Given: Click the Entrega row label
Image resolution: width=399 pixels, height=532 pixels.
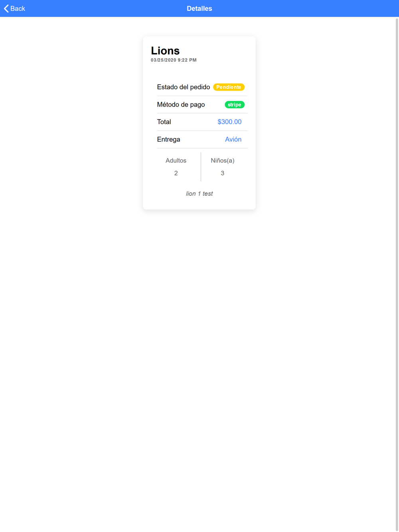Looking at the screenshot, I should [x=168, y=140].
